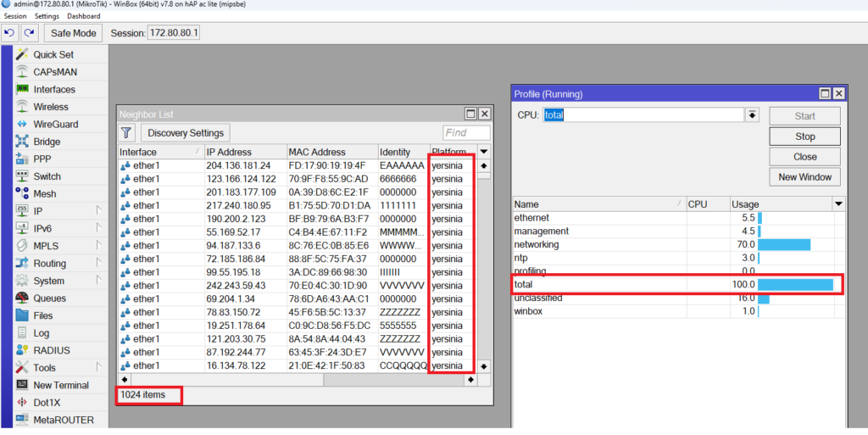Screen dimensions: 868x435
Task: Click Neighbor List horizontal scroll right arrow
Action: (x=470, y=380)
